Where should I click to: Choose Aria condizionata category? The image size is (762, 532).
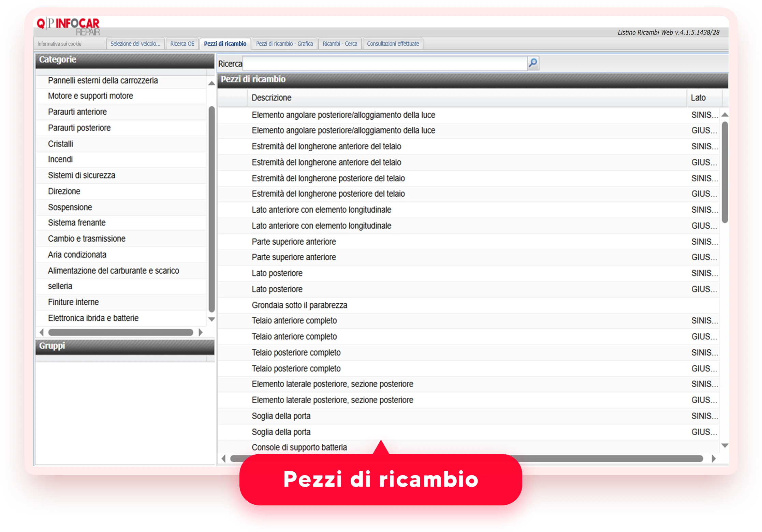[121, 255]
